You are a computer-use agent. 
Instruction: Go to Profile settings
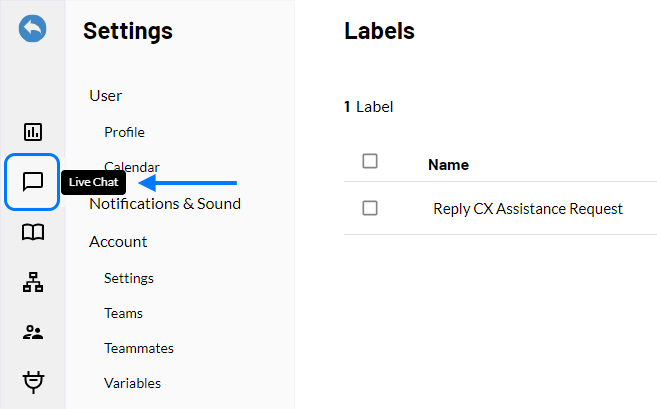tap(124, 132)
